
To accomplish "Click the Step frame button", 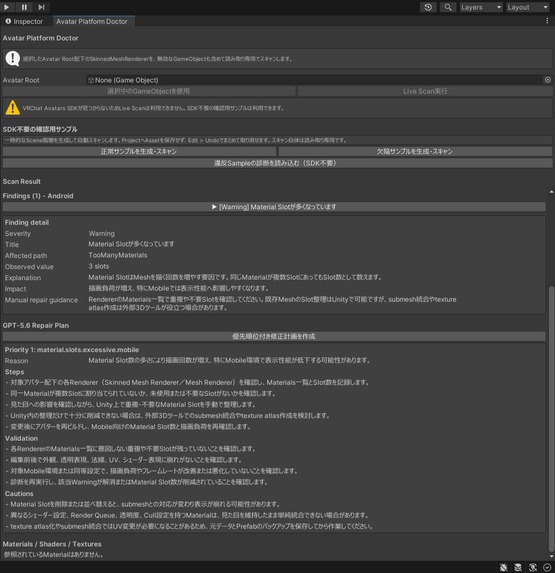I will coord(42,7).
